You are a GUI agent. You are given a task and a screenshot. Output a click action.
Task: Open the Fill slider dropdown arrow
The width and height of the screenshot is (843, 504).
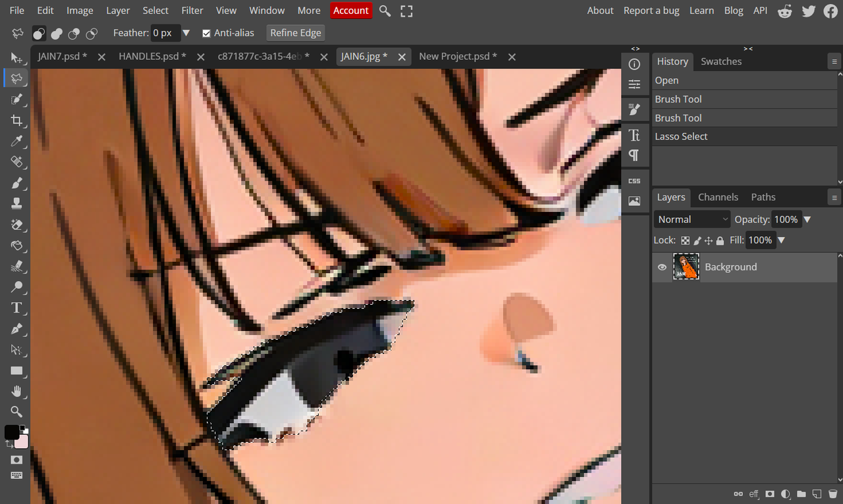pyautogui.click(x=781, y=240)
